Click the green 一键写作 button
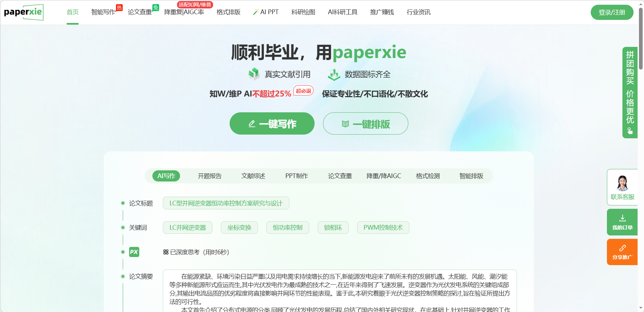Viewport: 644px width, 312px height. (272, 123)
